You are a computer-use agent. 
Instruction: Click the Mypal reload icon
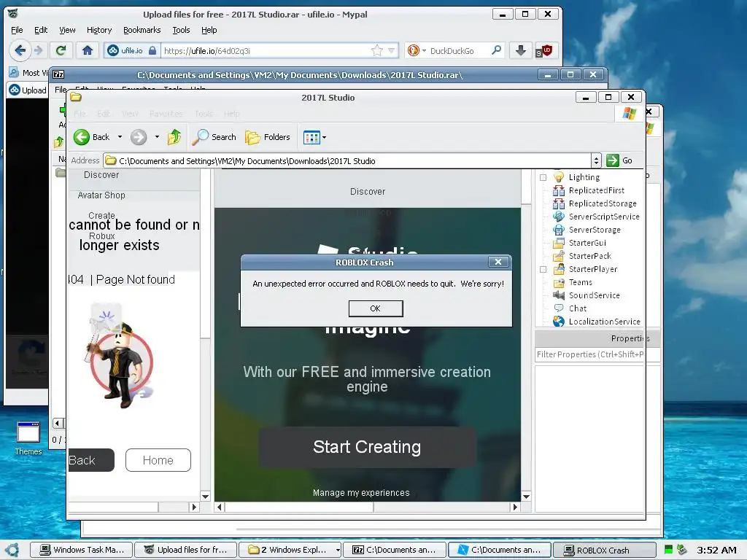pos(61,50)
